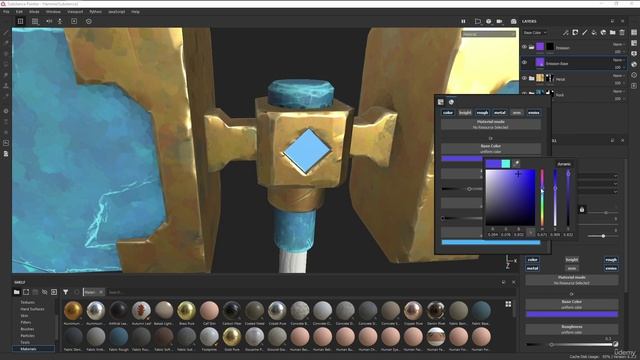Pick a color with the eyedropper in color picker
Screen dimensions: 640x360
[x=516, y=164]
